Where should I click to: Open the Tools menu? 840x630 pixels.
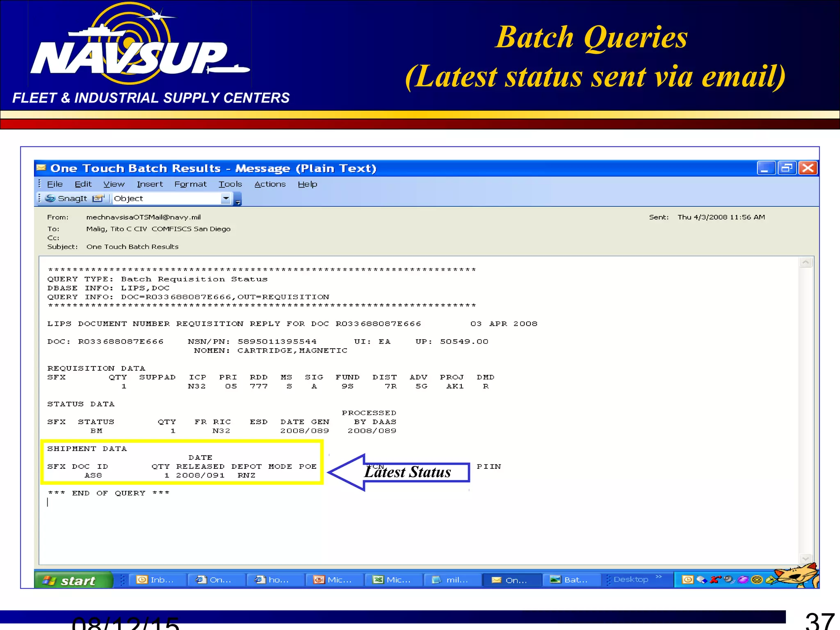point(230,184)
